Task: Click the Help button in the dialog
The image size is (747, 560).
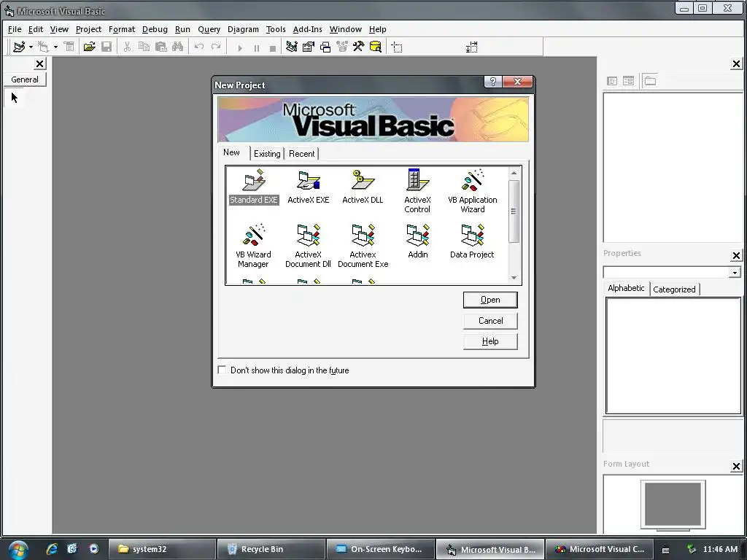Action: [490, 341]
